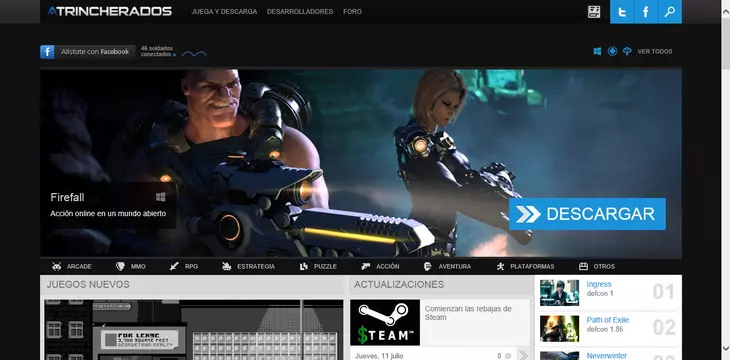This screenshot has height=360, width=730.
Task: Open the Desarrolladores menu item
Action: pyautogui.click(x=300, y=12)
